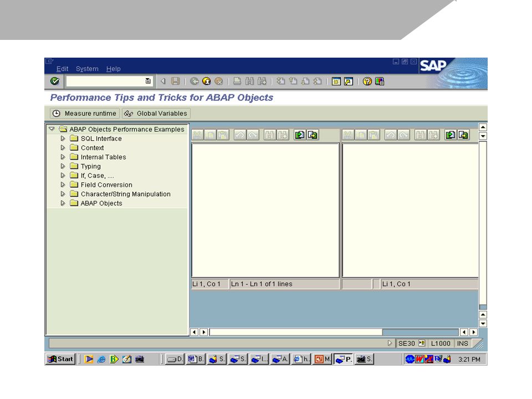Click system info icon beside SE30
Screen dimensions: 532x399
pyautogui.click(x=421, y=343)
